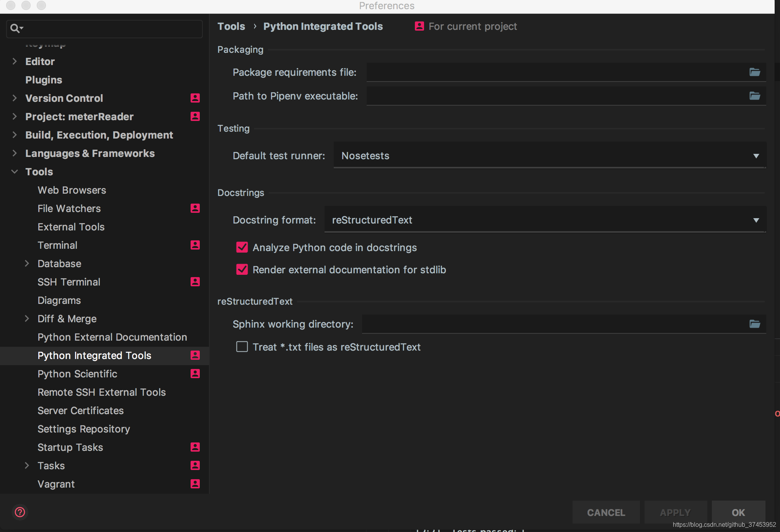
Task: Select Python Scientific in the sidebar
Action: coord(77,374)
